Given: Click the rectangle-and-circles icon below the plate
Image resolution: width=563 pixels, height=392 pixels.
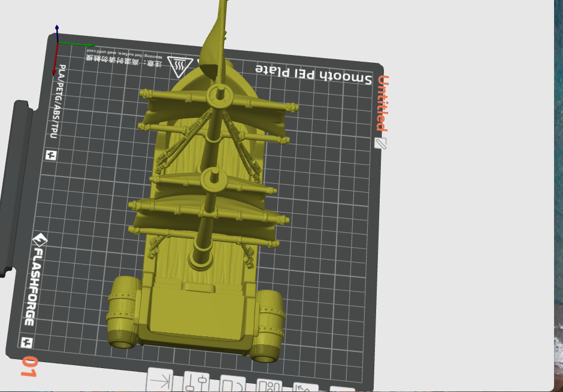Looking at the screenshot, I should coord(269,387).
